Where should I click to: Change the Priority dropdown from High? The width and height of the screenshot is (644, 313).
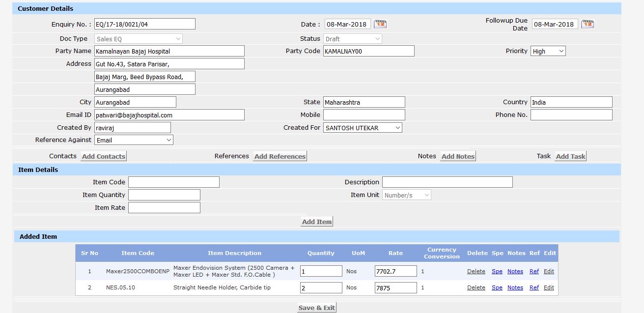548,51
